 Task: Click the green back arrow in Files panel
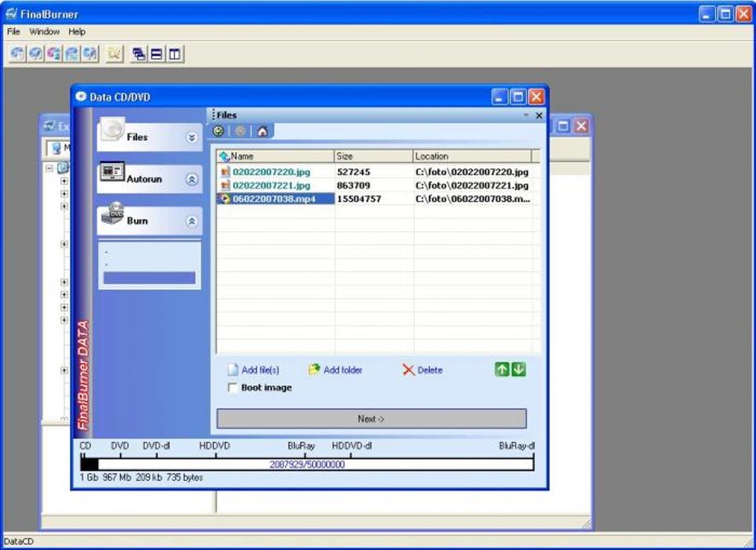pos(219,130)
